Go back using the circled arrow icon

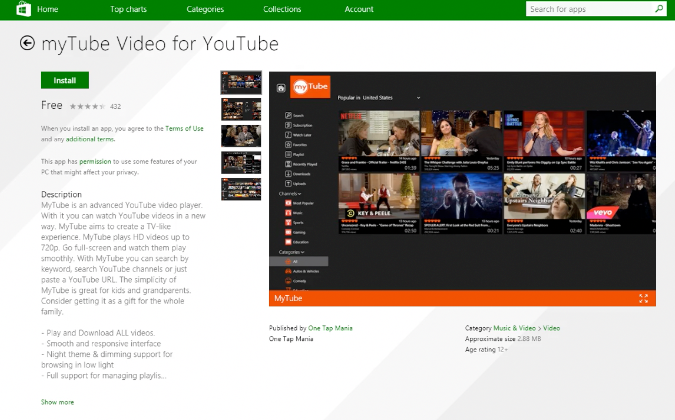[x=27, y=43]
